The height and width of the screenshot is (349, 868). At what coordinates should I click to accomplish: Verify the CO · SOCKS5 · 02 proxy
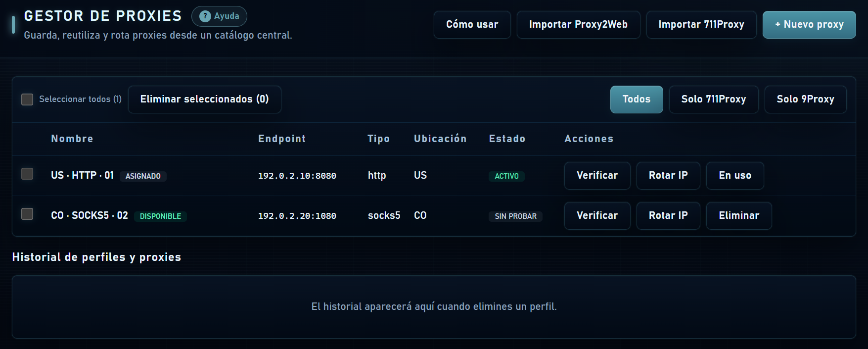click(597, 216)
